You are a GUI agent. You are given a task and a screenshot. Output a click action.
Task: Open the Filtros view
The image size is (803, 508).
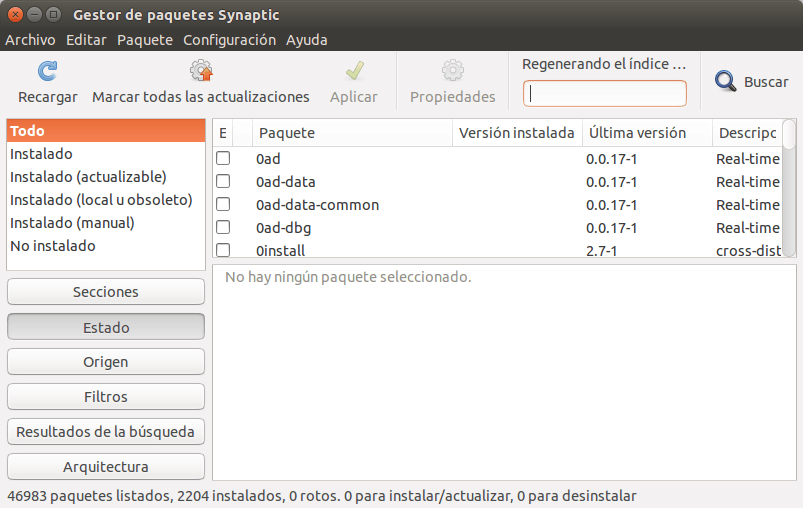pyautogui.click(x=106, y=397)
